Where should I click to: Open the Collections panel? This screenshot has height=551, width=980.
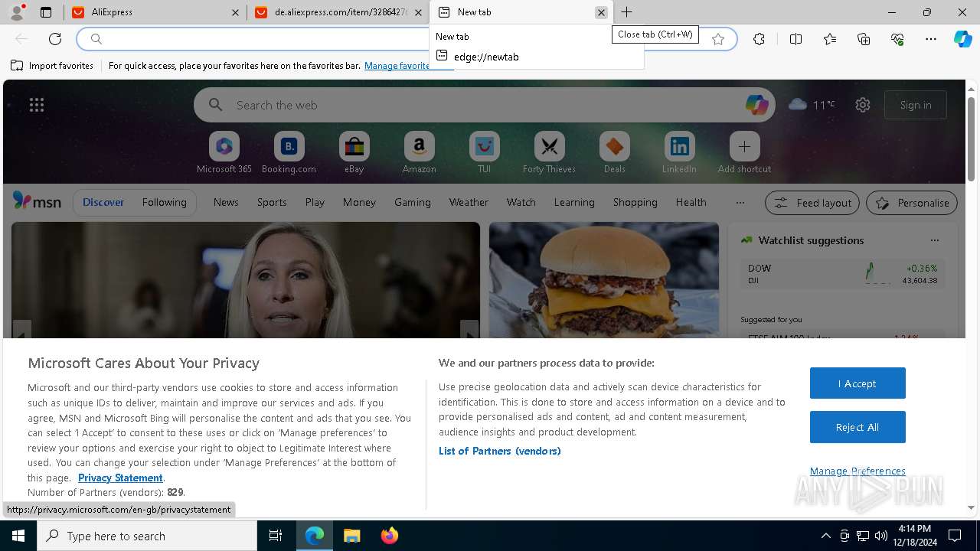click(x=864, y=39)
